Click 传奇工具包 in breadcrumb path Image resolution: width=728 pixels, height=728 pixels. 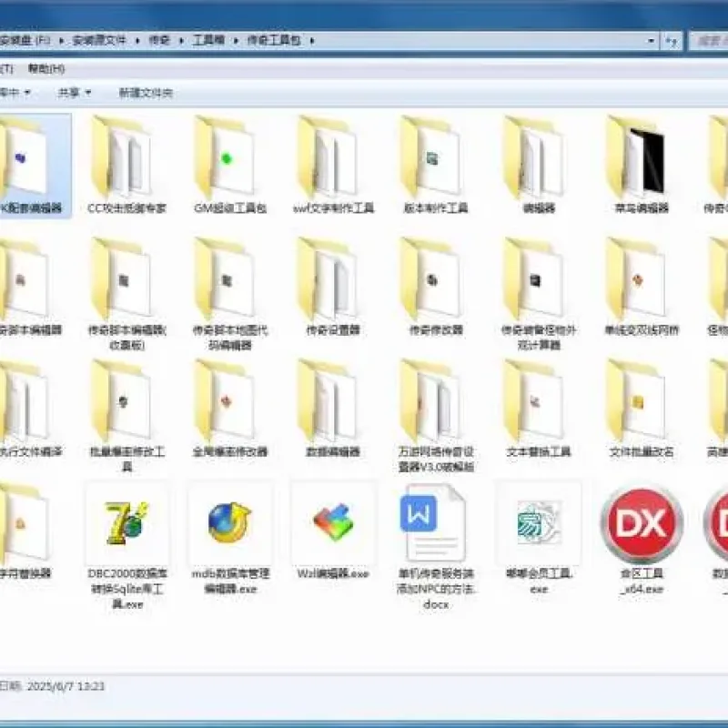(274, 41)
